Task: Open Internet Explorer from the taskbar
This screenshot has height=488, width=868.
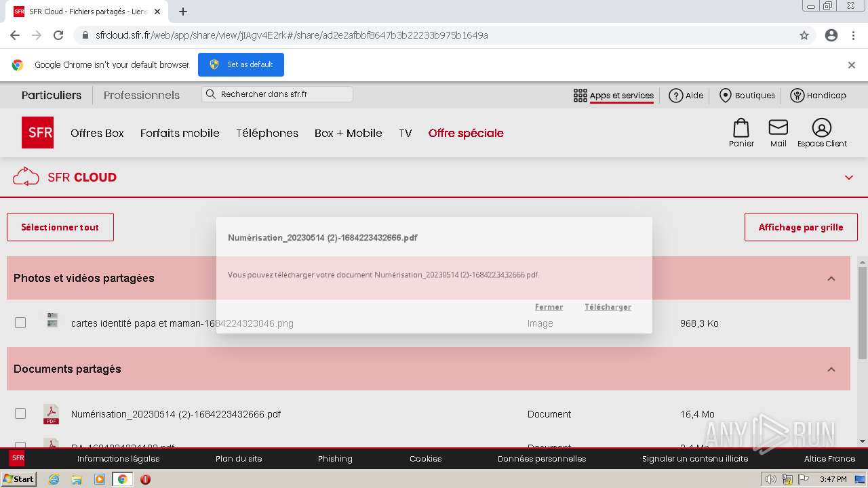Action: 54,479
